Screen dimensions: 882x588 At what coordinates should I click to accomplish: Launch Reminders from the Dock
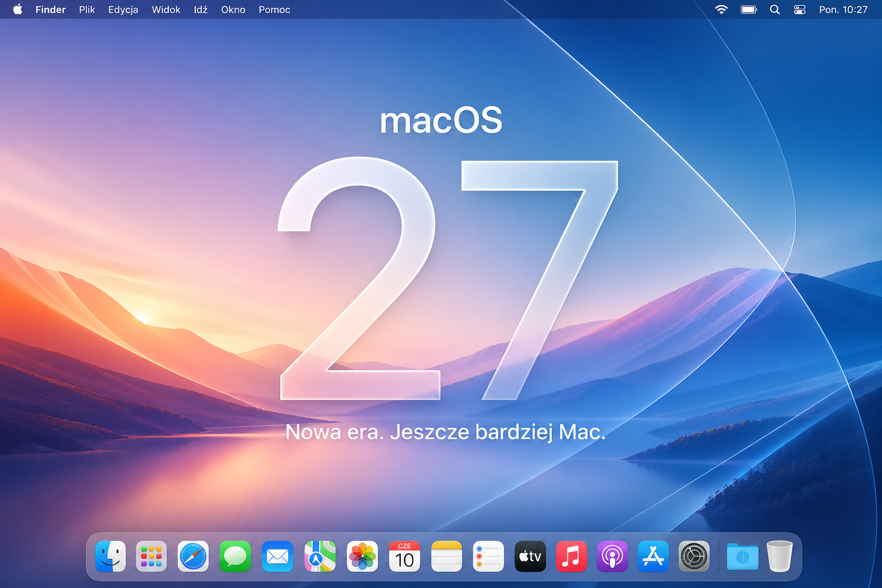coord(489,556)
